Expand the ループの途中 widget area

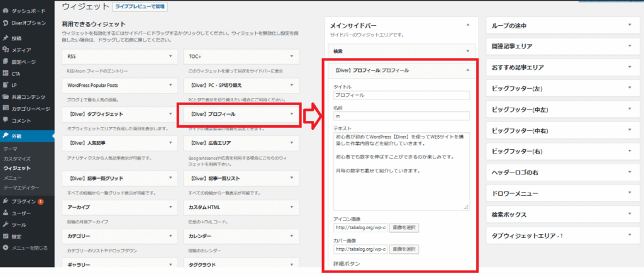point(629,25)
